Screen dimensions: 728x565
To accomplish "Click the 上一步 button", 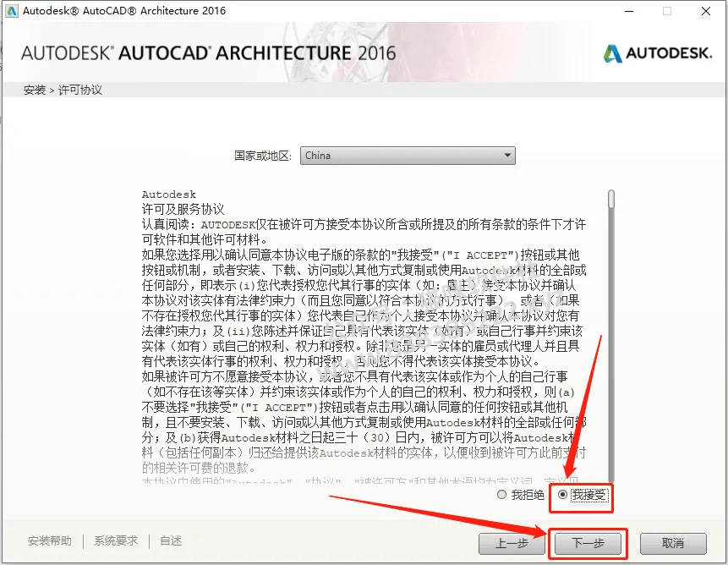I will (512, 543).
